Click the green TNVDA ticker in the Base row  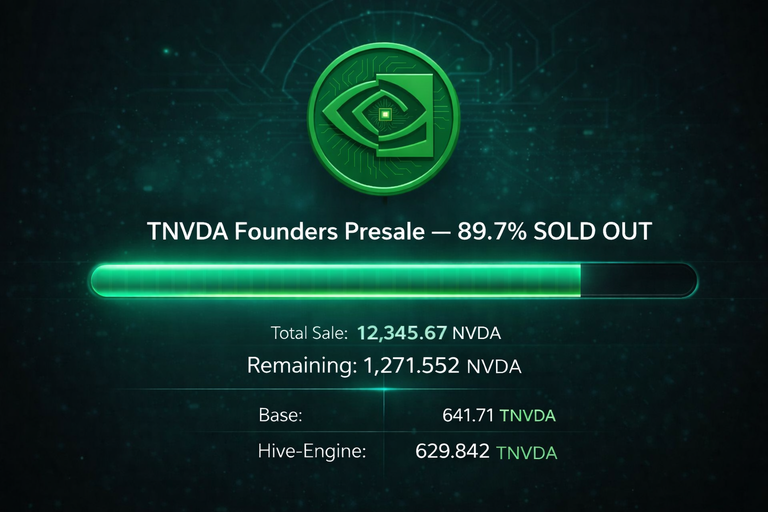click(528, 414)
